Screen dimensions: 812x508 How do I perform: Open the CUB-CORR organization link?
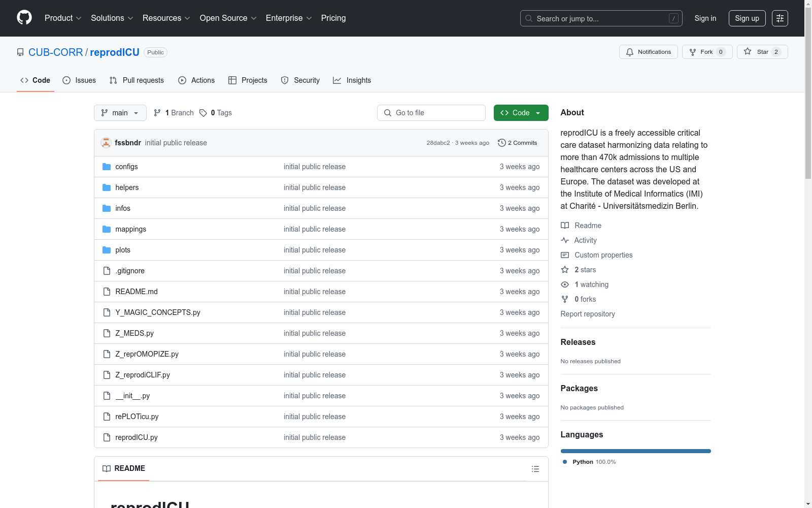[56, 52]
